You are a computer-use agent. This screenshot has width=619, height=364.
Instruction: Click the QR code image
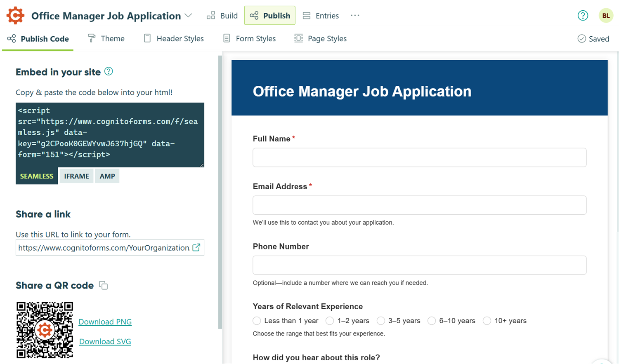[45, 330]
